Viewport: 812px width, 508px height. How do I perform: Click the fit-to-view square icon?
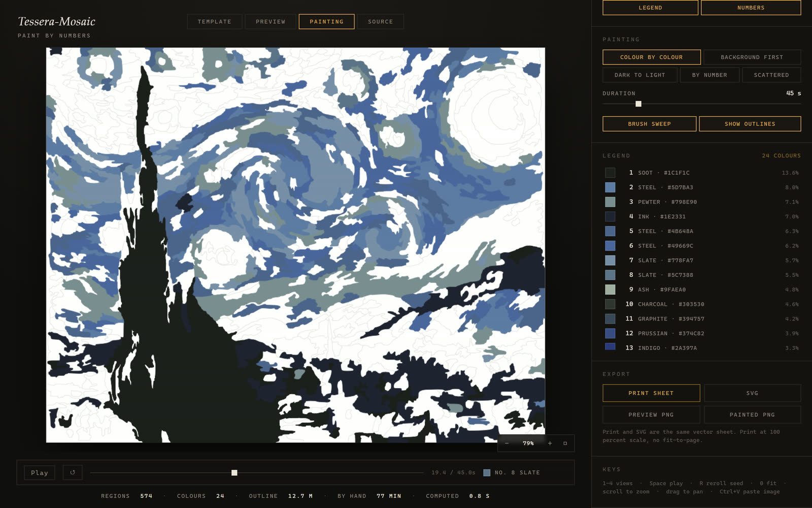coord(565,443)
